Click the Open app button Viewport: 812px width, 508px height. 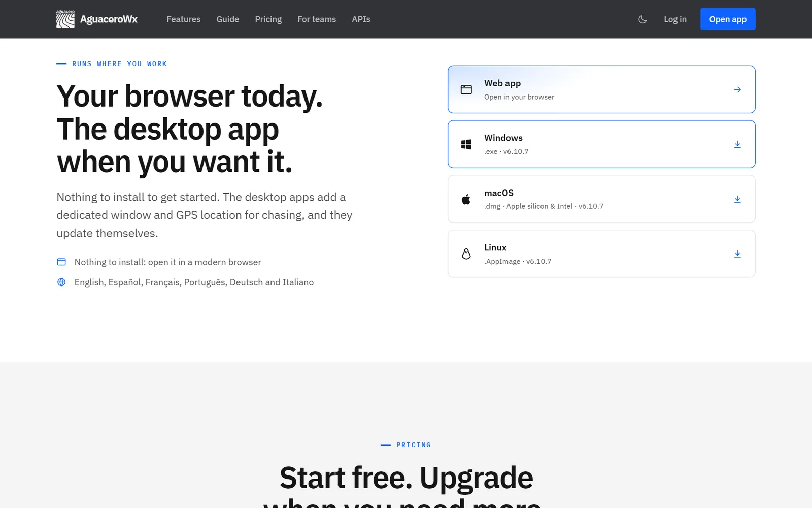click(728, 19)
